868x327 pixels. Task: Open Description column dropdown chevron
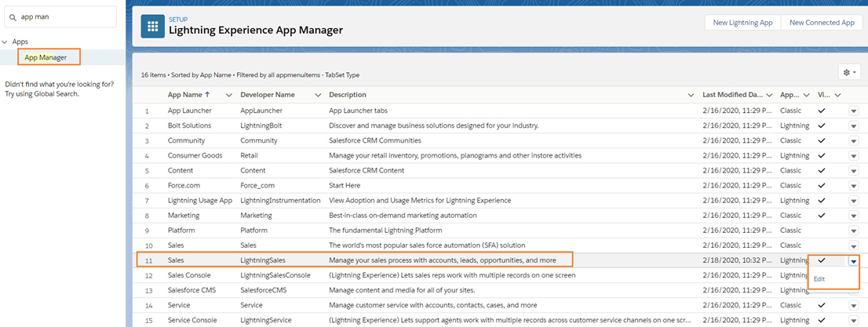coord(691,95)
